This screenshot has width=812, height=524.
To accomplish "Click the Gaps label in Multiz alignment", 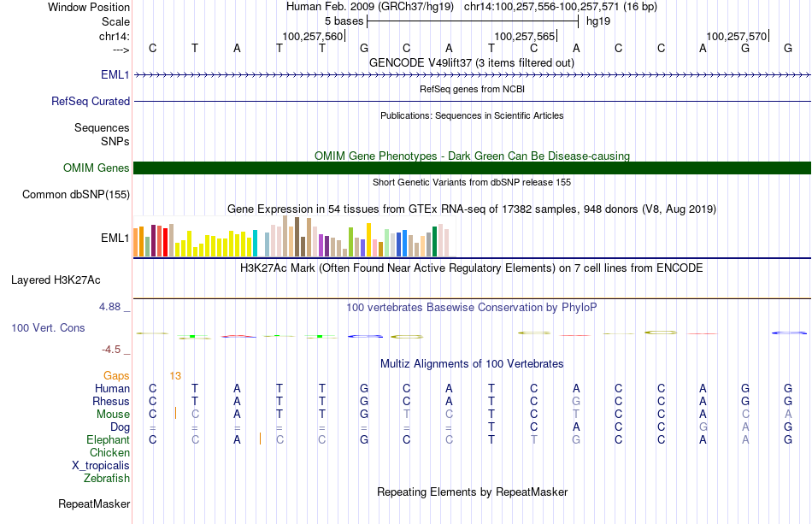I will 116,375.
